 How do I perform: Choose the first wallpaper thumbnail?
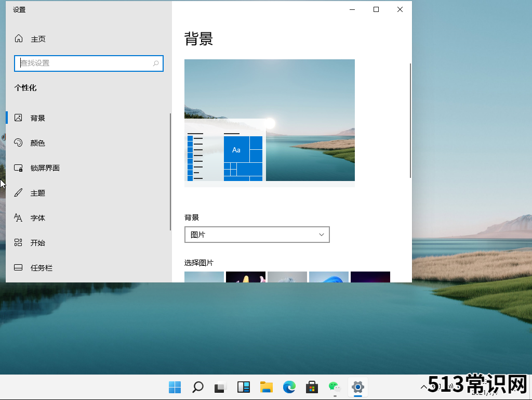204,277
